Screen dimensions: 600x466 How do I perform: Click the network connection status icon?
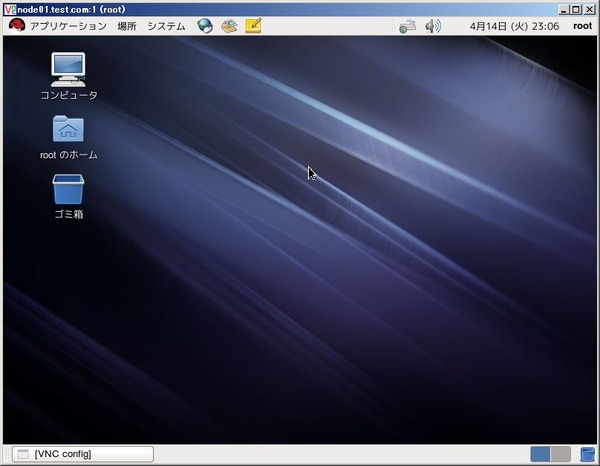click(x=407, y=26)
